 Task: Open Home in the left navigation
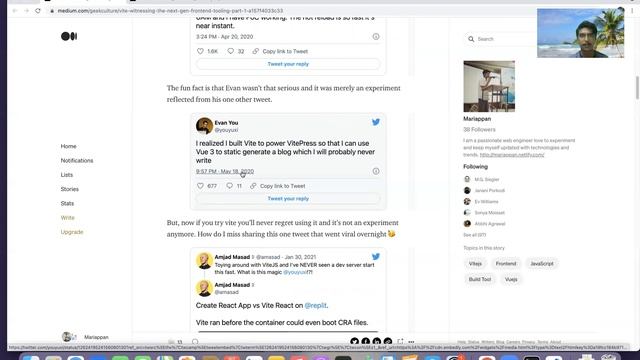pyautogui.click(x=69, y=146)
